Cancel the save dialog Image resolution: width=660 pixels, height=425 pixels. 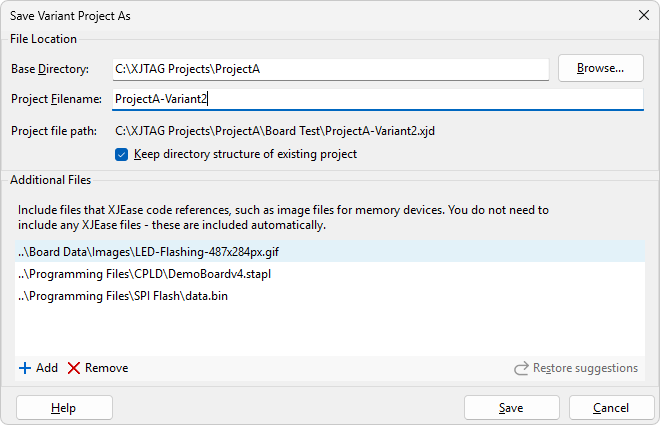pos(611,408)
